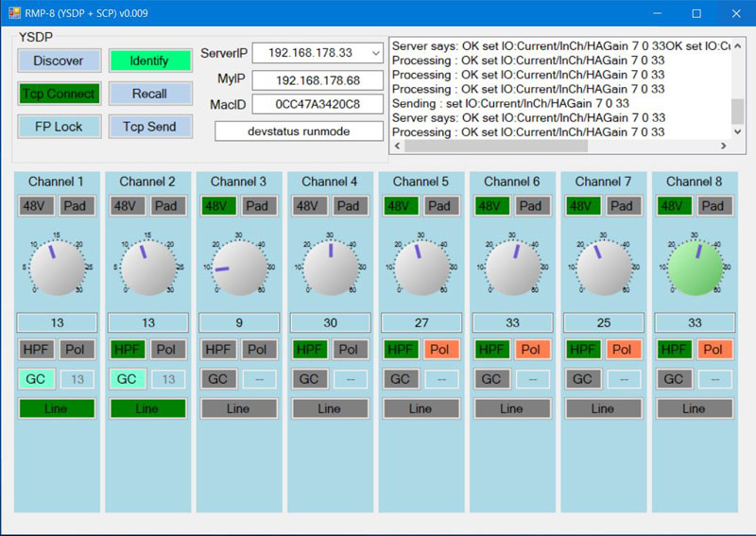
Task: Click the log horizontal scrollbar left arrow
Action: click(397, 146)
